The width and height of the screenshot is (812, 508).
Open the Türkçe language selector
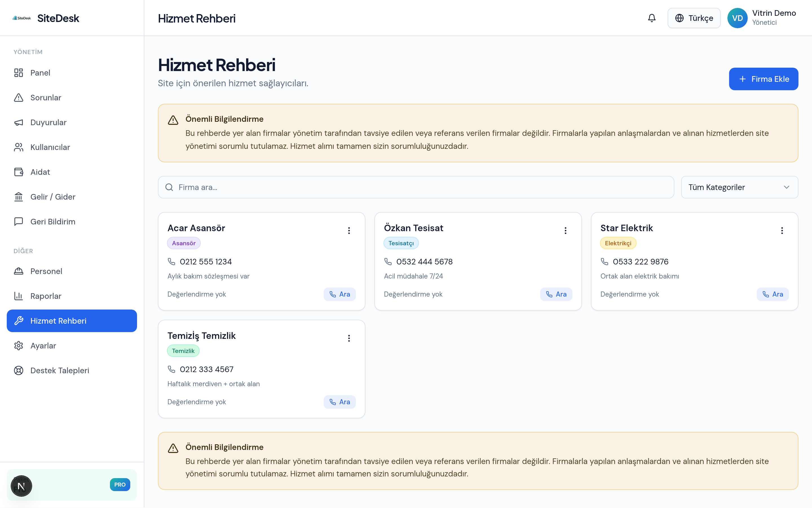(x=694, y=18)
